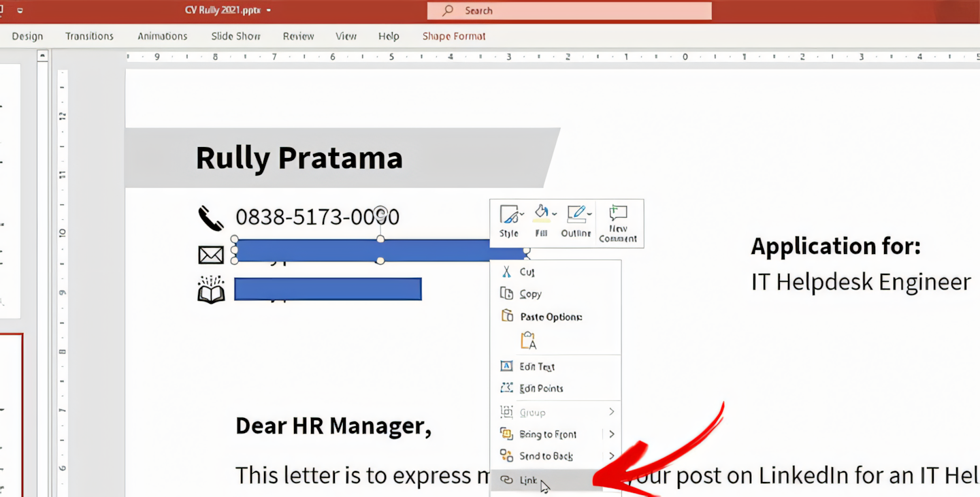Click the envelope email icon on slide
This screenshot has width=980, height=497.
tap(211, 255)
